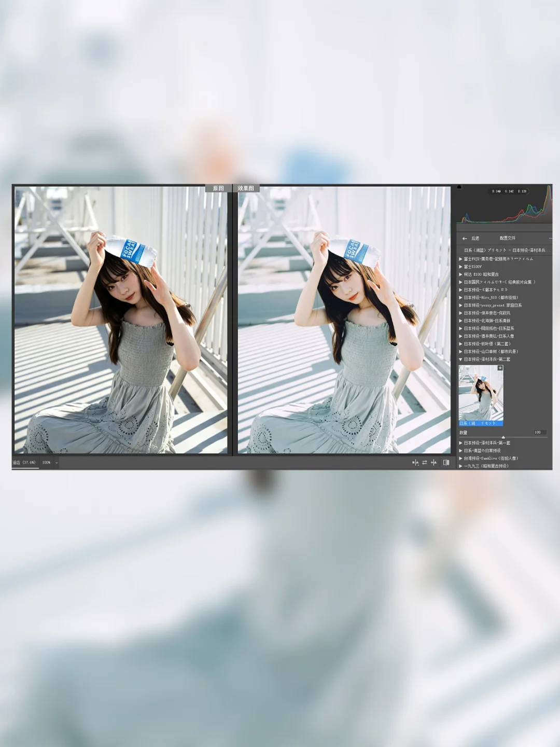Click the histogram graph
The image size is (560, 747).
(x=504, y=205)
